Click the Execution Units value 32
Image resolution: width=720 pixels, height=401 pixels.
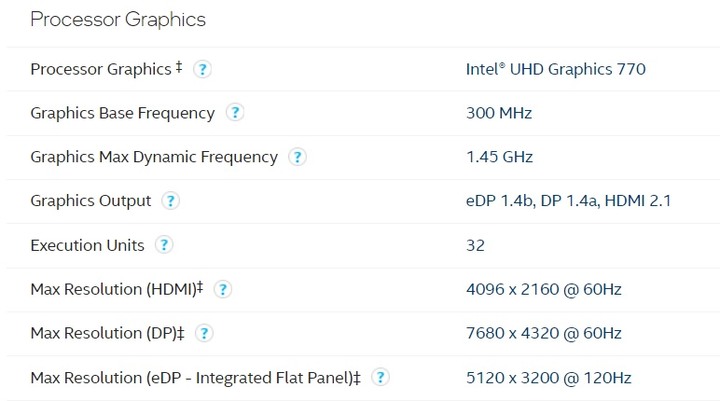pos(475,245)
